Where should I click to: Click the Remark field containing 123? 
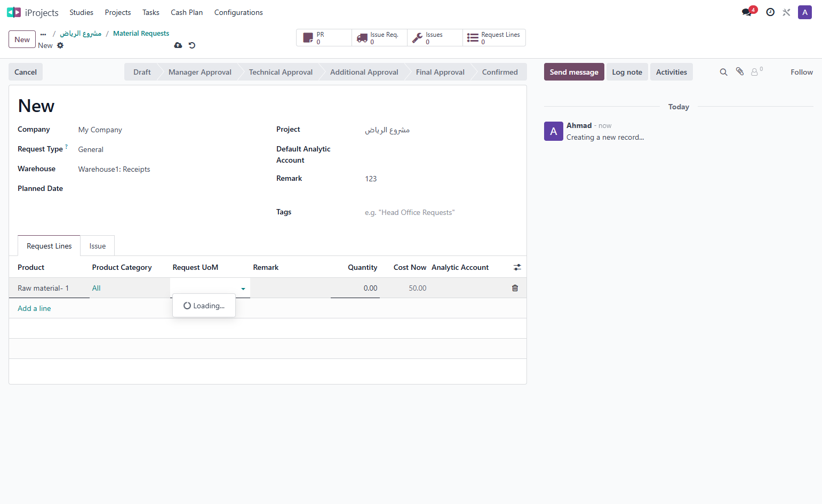(441, 179)
